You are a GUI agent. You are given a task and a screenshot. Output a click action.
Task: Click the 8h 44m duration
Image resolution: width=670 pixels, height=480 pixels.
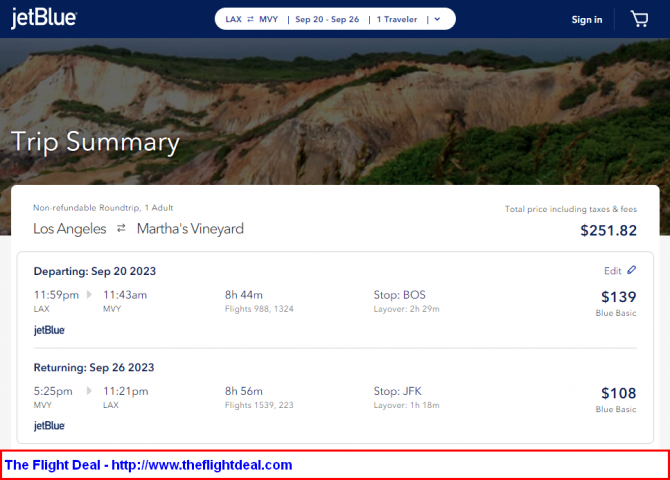pos(244,295)
